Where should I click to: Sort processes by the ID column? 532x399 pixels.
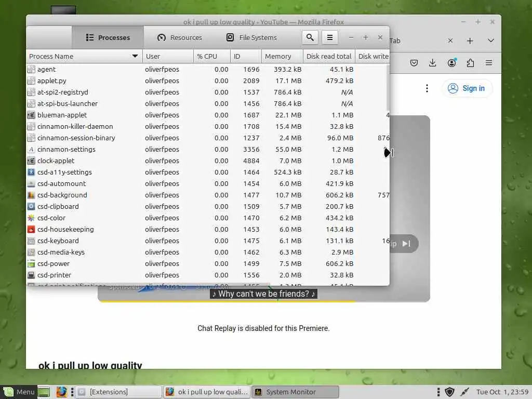click(246, 56)
